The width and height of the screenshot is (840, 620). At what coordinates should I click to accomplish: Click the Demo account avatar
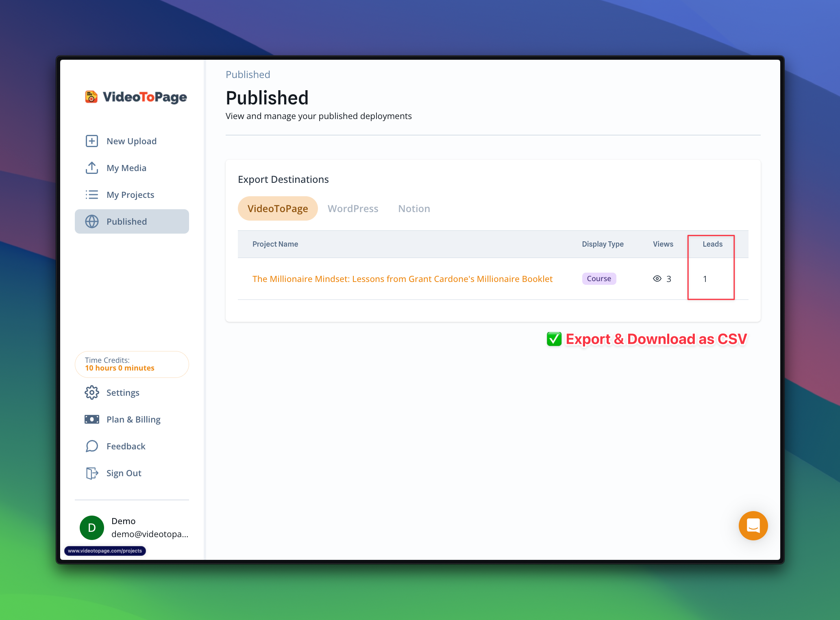[92, 528]
